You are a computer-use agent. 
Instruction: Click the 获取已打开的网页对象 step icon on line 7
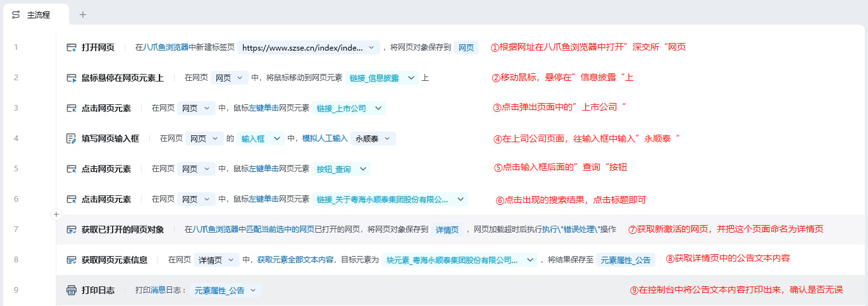click(71, 229)
